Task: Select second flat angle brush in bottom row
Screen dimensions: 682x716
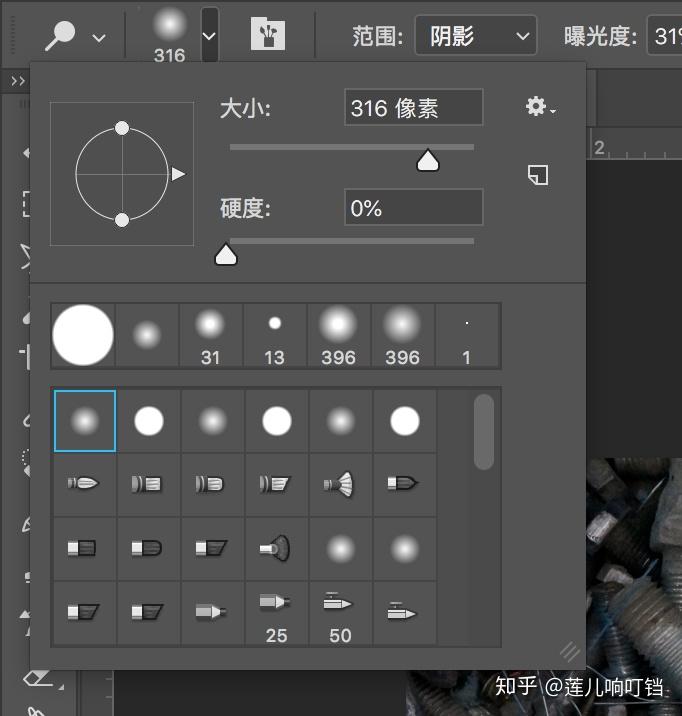Action: [149, 612]
